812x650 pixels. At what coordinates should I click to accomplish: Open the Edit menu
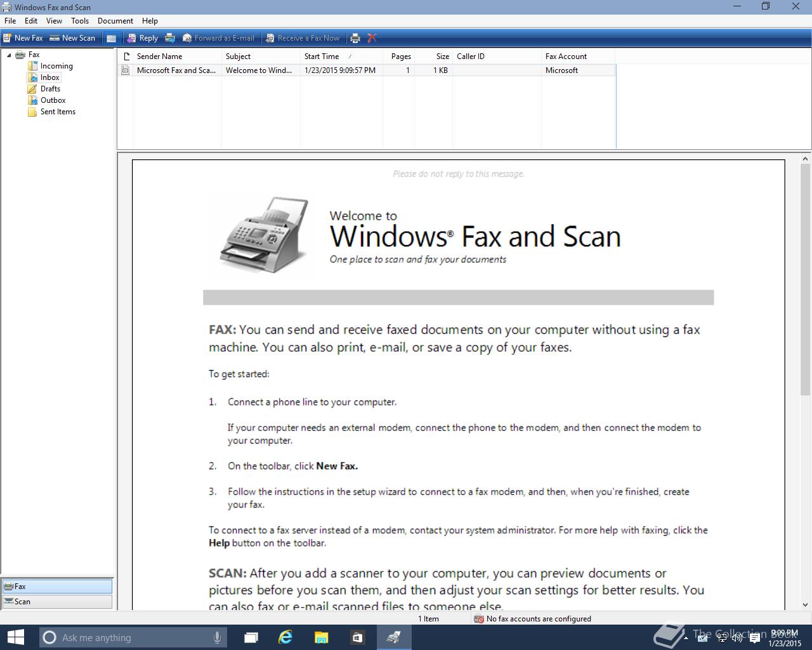31,21
